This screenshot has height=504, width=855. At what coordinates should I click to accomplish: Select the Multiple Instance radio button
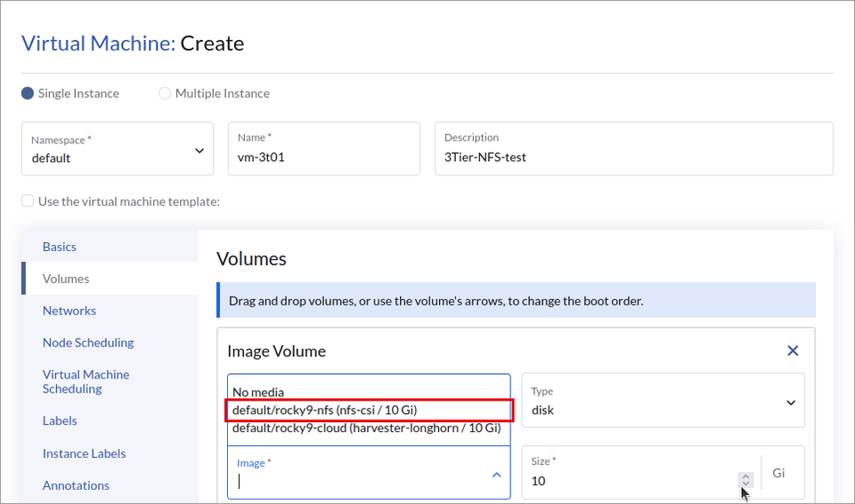click(x=165, y=93)
